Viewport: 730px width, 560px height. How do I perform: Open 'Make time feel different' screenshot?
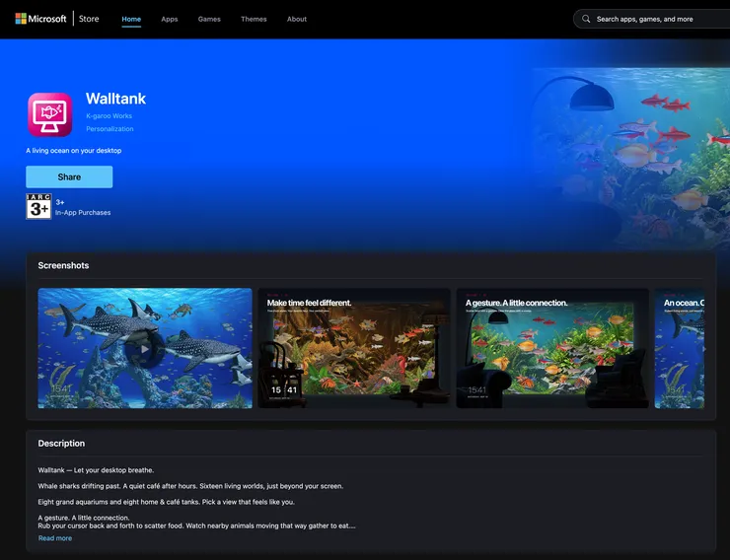(354, 348)
